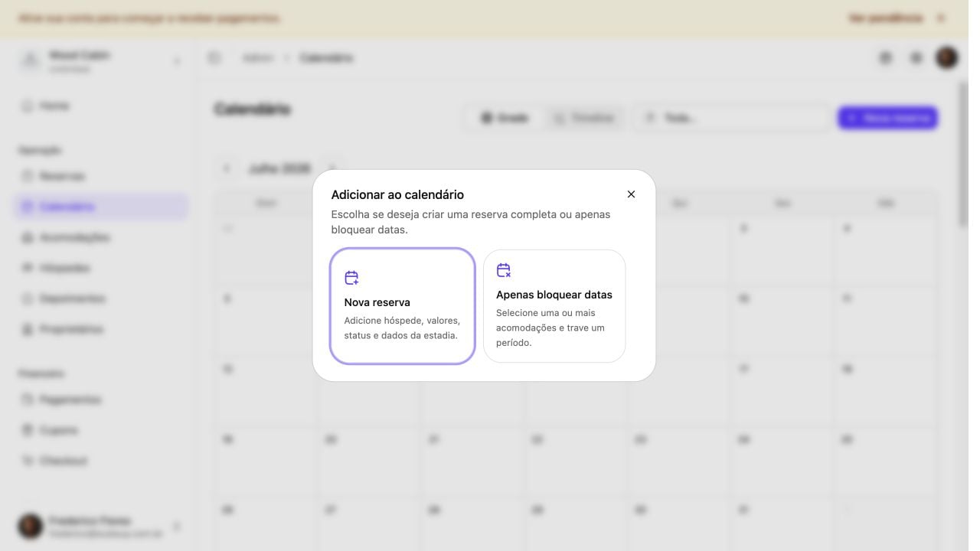Open Pagamentos in the sidebar
Viewport: 980px width, 551px height.
(x=101, y=399)
